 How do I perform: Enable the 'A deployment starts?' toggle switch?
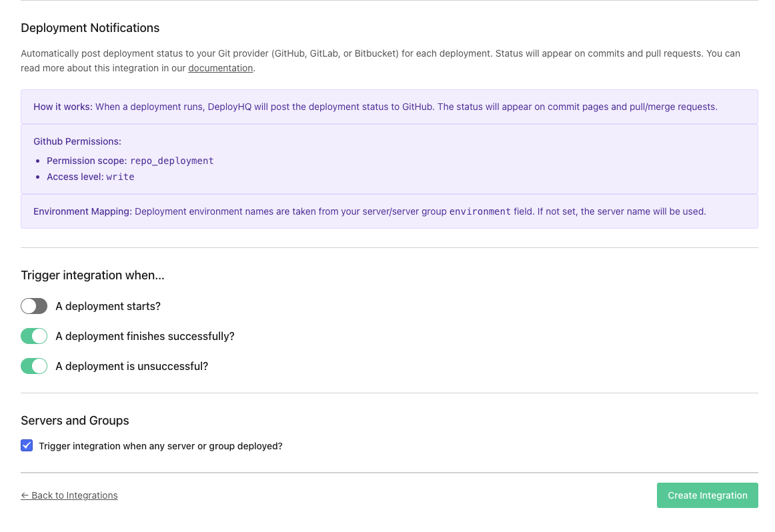point(34,306)
